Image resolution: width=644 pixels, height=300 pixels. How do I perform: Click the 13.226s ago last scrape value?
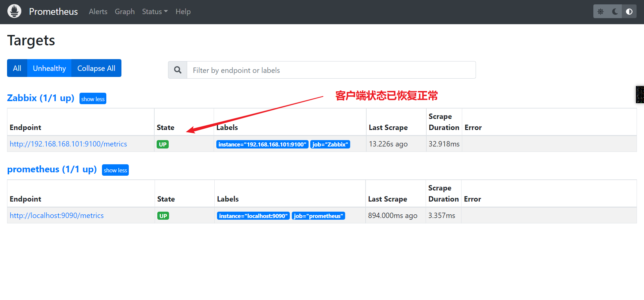coord(388,144)
